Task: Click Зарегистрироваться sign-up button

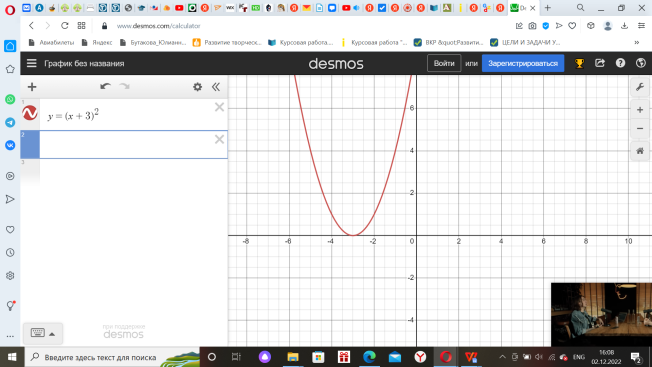Action: (523, 63)
